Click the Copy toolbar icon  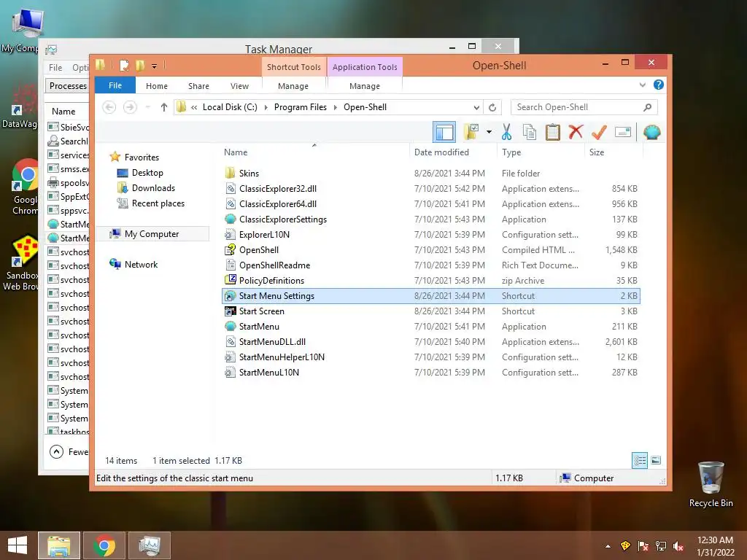[530, 132]
